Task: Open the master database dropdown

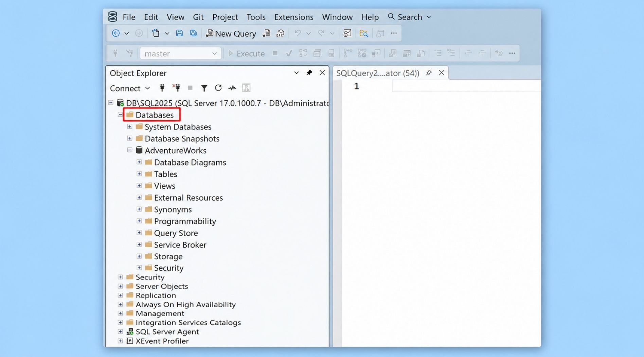Action: point(214,53)
